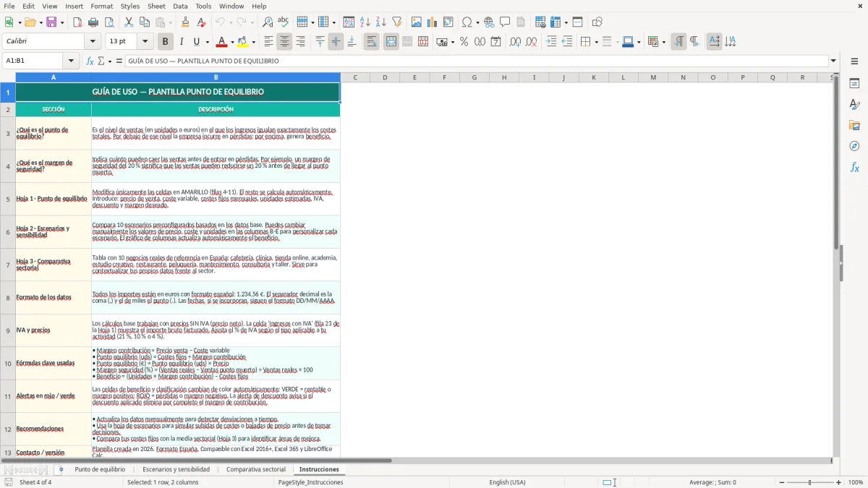Insert chart icon in toolbar
Image resolution: width=868 pixels, height=488 pixels.
pyautogui.click(x=433, y=22)
